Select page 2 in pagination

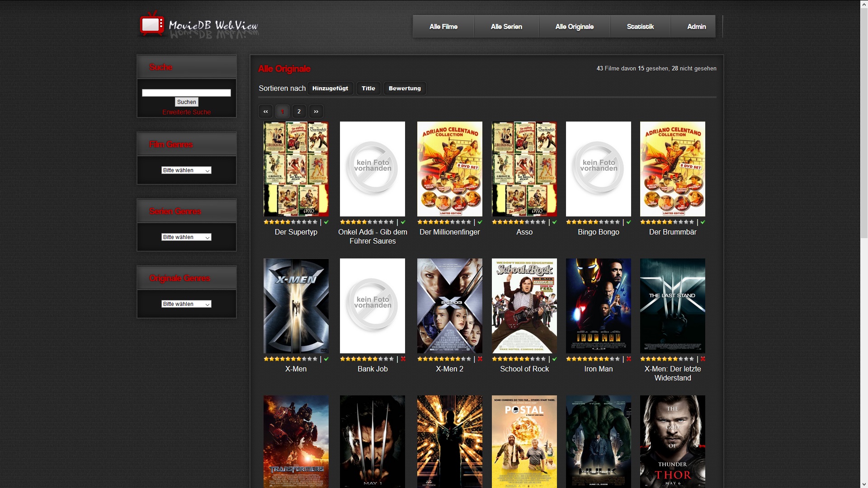click(x=299, y=111)
